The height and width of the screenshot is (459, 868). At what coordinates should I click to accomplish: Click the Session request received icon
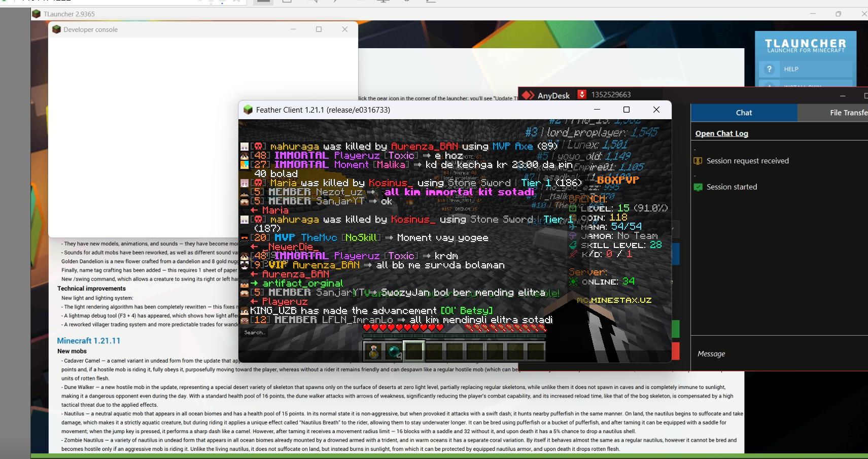[698, 161]
